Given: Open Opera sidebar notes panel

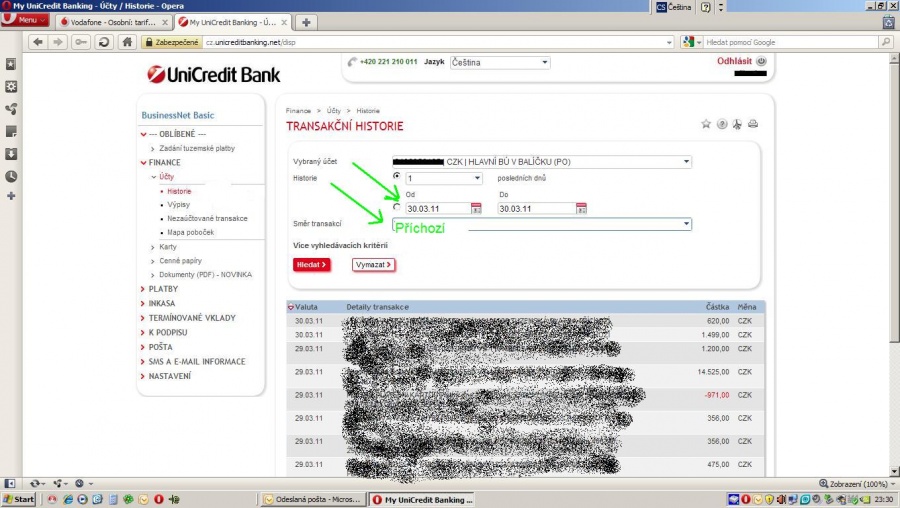Looking at the screenshot, I should point(11,131).
